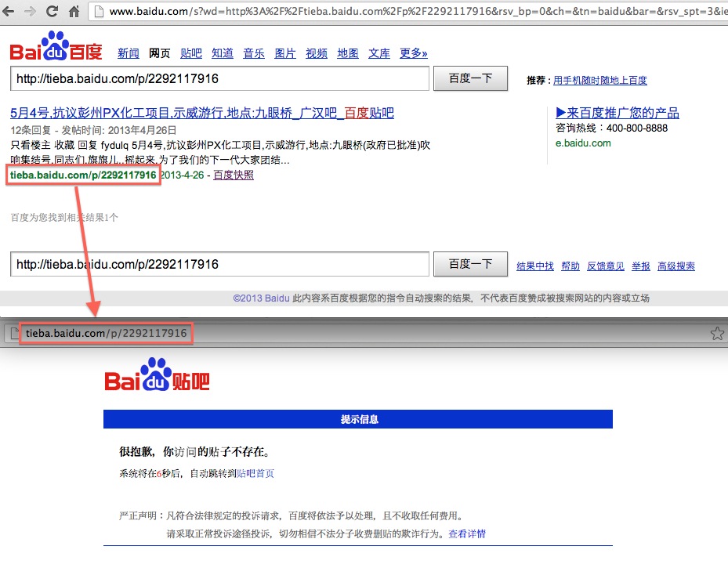Open the 百度快照 cached snapshot link
Image resolution: width=728 pixels, height=575 pixels.
(x=234, y=175)
